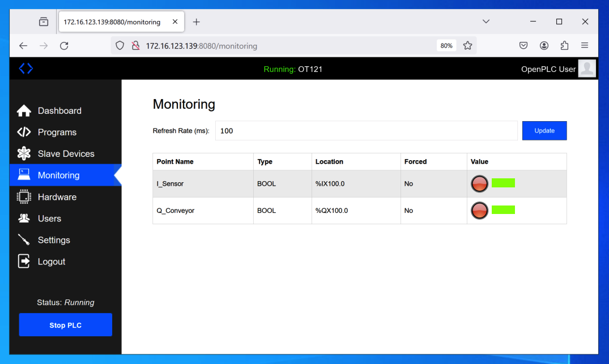Click the browser address bar URL
Image resolution: width=609 pixels, height=364 pixels.
click(201, 46)
